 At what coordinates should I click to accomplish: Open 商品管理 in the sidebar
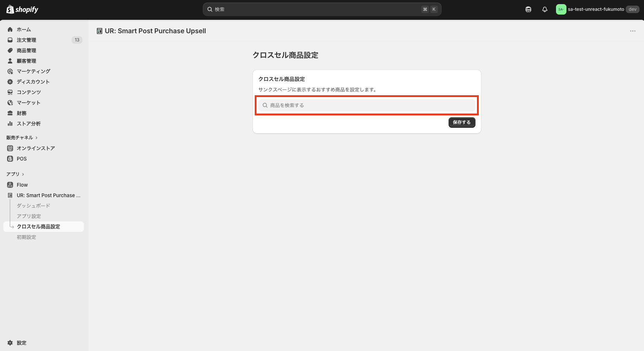point(44,50)
